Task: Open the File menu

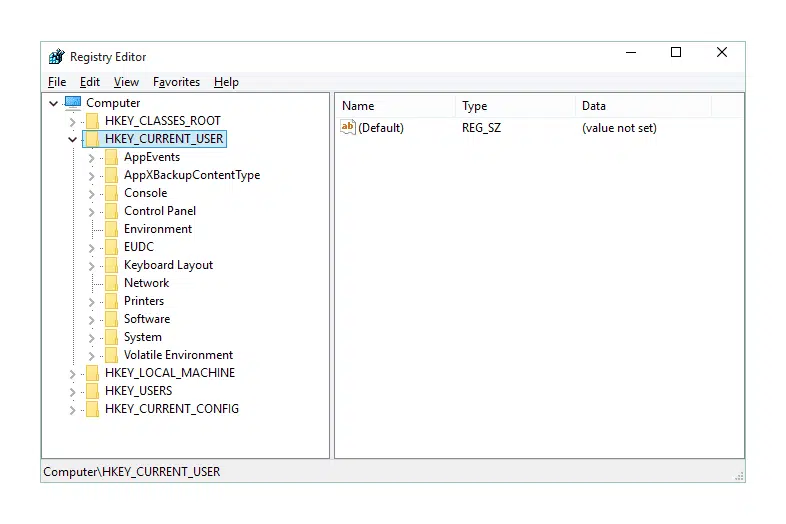Action: [x=57, y=82]
